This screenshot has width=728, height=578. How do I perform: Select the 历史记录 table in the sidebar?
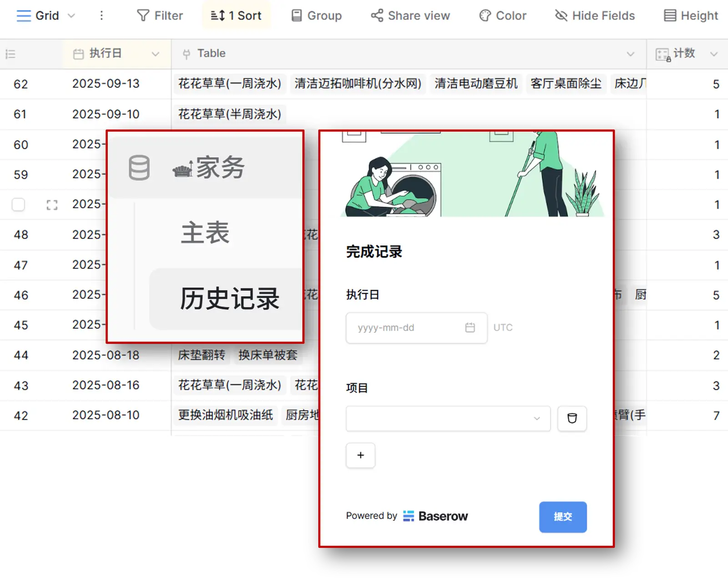pyautogui.click(x=230, y=299)
